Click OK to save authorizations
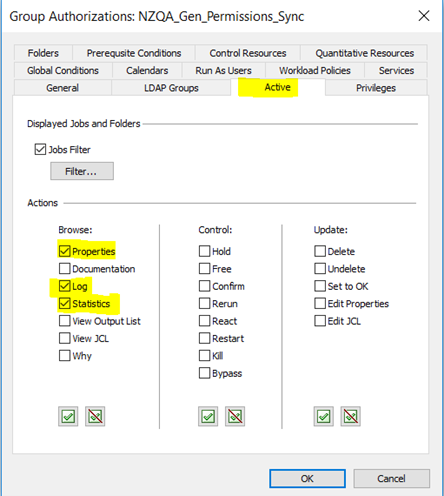The width and height of the screenshot is (444, 496). click(x=307, y=479)
